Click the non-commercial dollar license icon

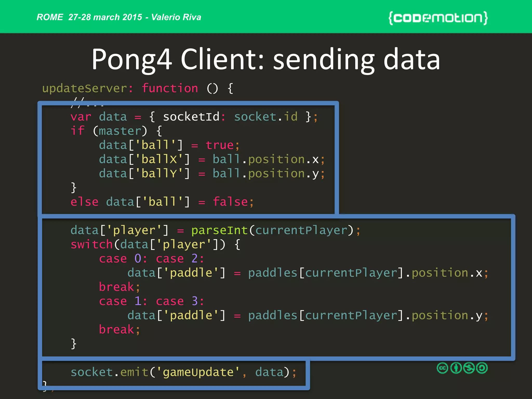pos(469,368)
